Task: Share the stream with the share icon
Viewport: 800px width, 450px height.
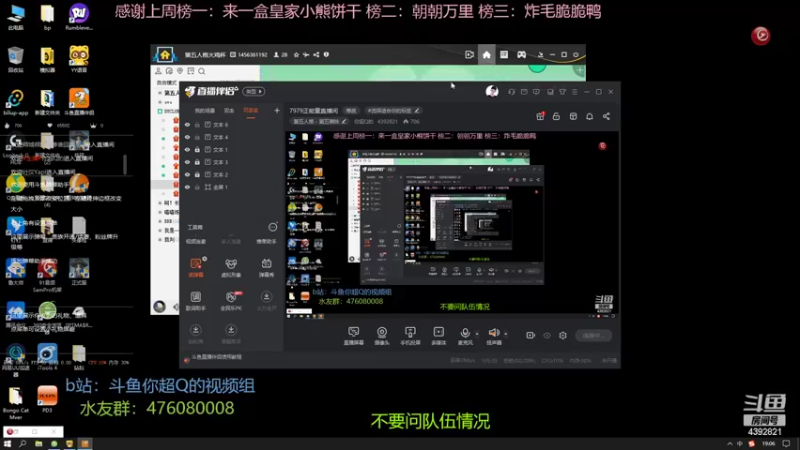Action: click(x=606, y=116)
